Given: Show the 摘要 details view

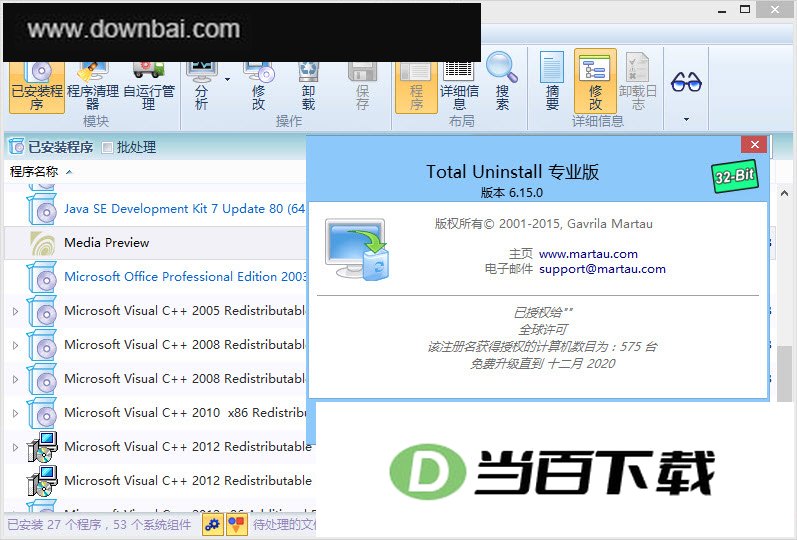Looking at the screenshot, I should pos(552,81).
